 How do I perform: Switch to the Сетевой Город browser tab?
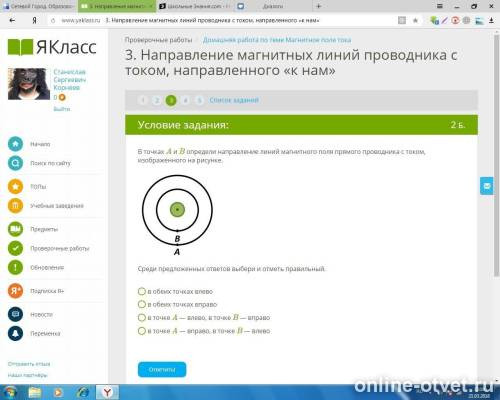pos(39,6)
